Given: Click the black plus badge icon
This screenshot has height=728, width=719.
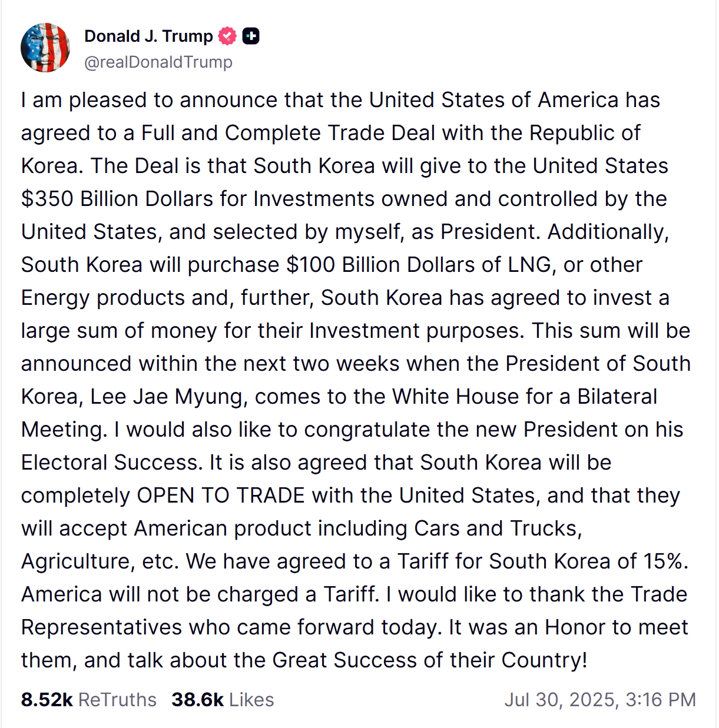Looking at the screenshot, I should 251,36.
